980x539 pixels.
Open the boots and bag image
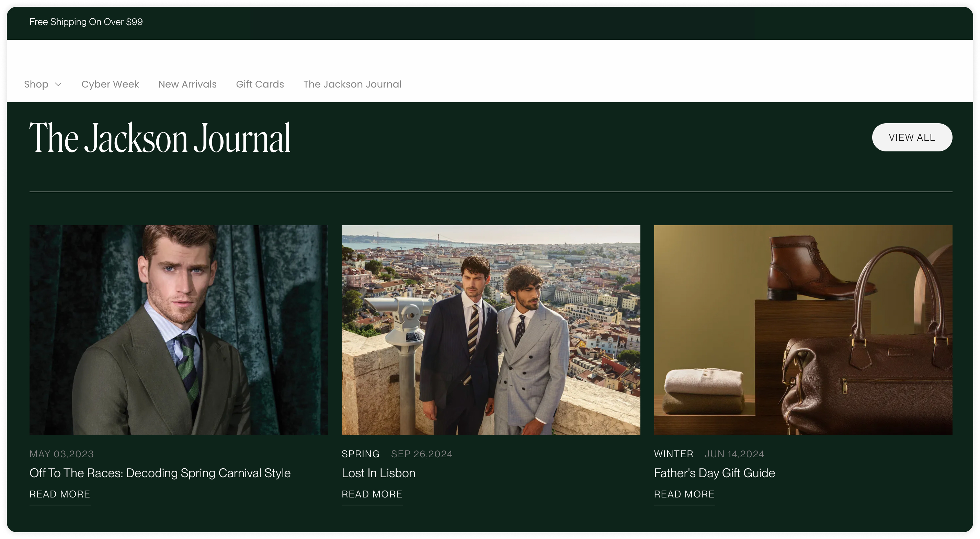[x=803, y=330]
